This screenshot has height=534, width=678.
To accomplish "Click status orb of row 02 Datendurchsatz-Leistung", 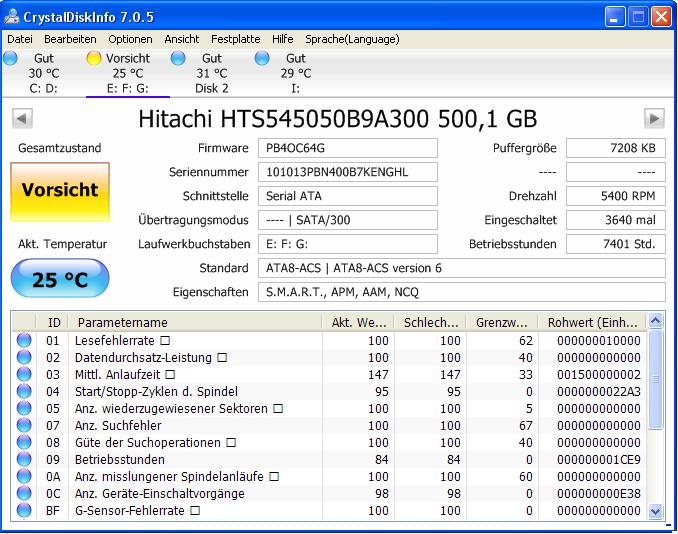I will click(24, 357).
